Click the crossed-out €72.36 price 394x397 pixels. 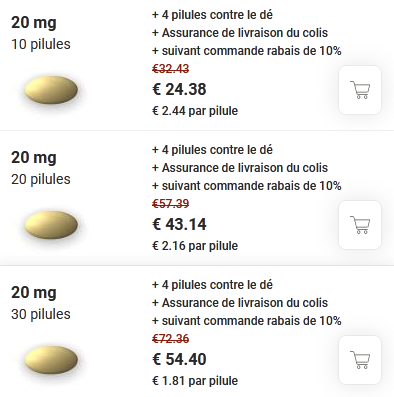171,339
